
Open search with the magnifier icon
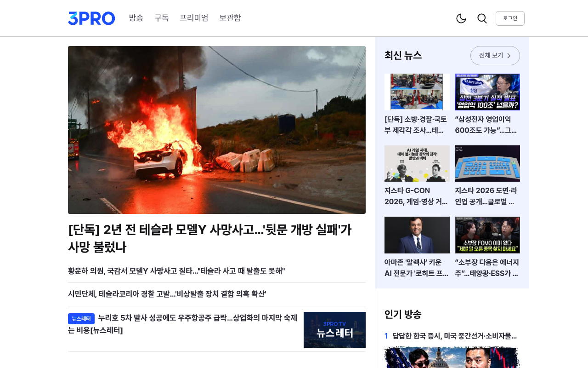[482, 18]
